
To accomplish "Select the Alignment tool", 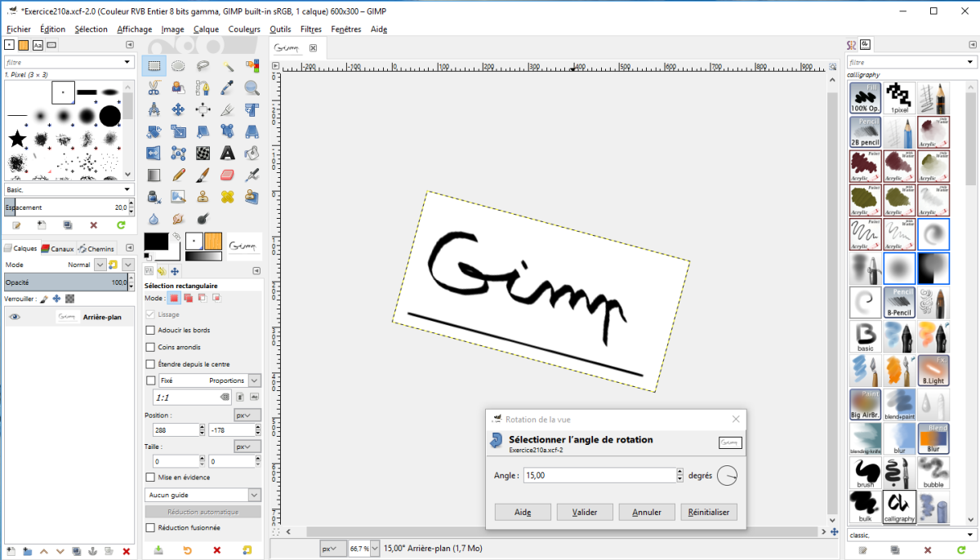I will coord(203,109).
